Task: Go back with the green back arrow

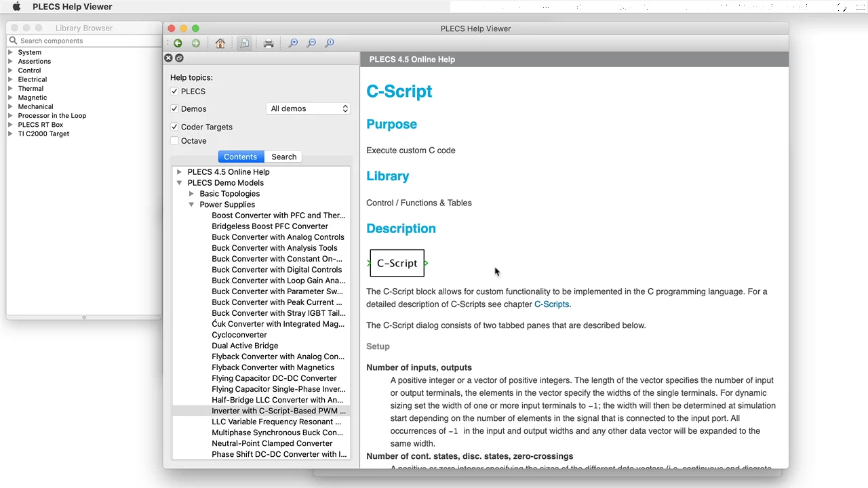Action: [178, 43]
